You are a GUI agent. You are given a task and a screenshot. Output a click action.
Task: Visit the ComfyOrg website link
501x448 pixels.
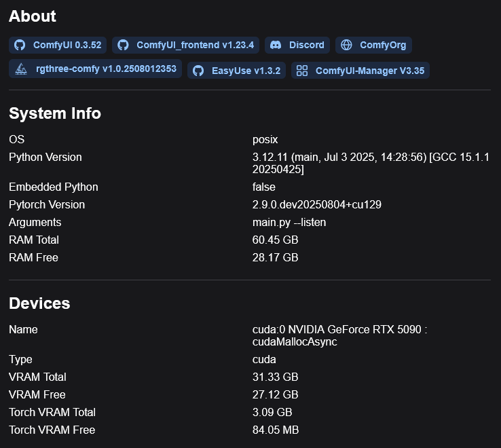click(382, 45)
